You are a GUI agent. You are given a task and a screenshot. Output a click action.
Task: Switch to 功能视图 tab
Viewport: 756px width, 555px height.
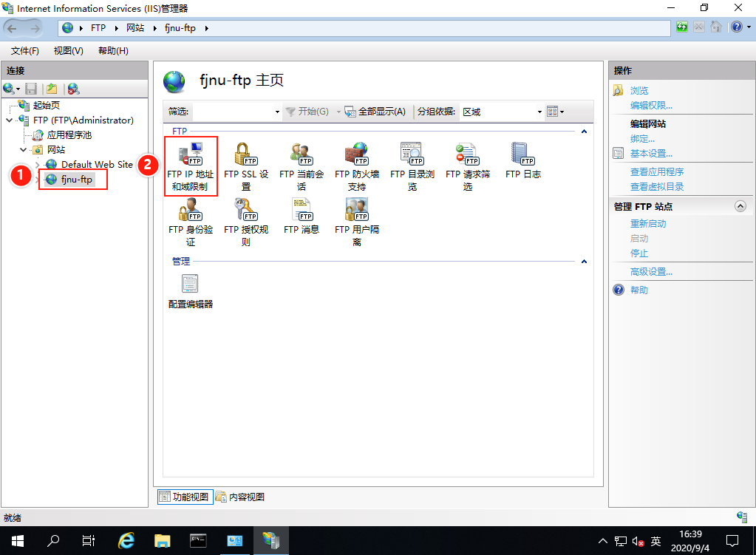pyautogui.click(x=185, y=497)
